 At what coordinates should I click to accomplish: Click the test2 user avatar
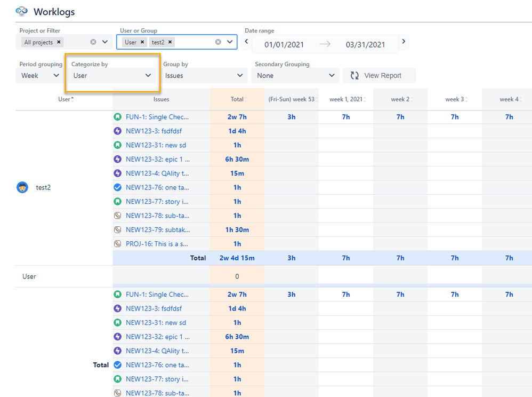pyautogui.click(x=22, y=187)
